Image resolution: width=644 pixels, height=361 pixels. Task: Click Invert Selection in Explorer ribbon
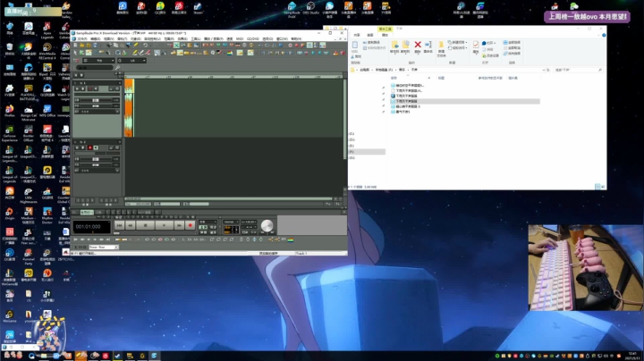pyautogui.click(x=513, y=54)
